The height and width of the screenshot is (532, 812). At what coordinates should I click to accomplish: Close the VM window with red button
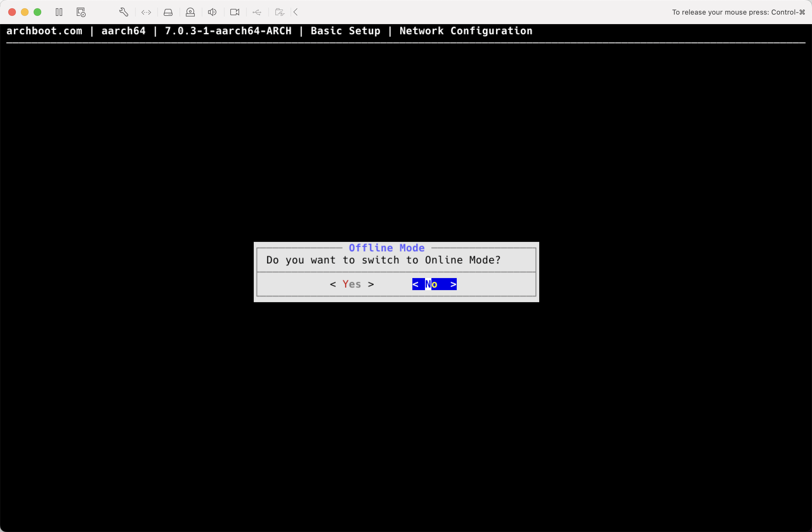(x=12, y=12)
